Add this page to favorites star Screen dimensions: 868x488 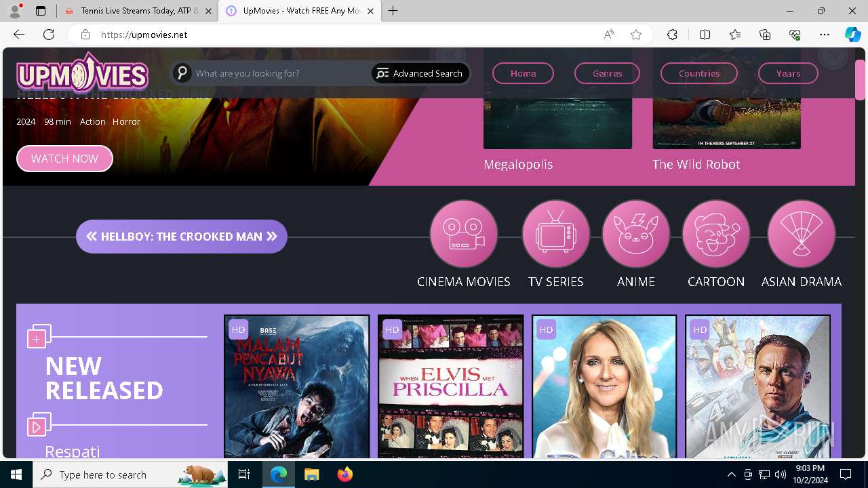(636, 35)
